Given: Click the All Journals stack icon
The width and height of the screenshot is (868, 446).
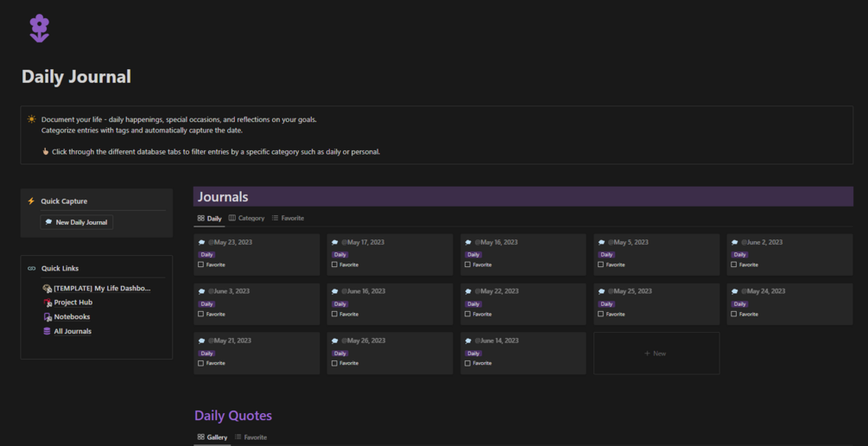Looking at the screenshot, I should click(x=48, y=331).
